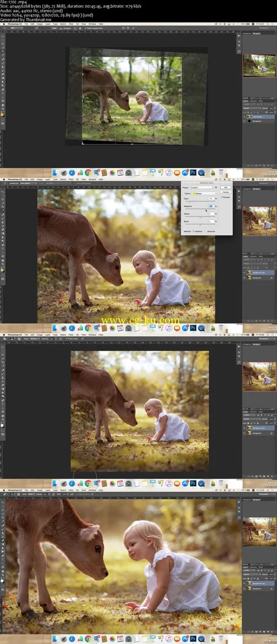Click the Cyan slider in Selective Color
The image size is (277, 644).
[x=200, y=202]
